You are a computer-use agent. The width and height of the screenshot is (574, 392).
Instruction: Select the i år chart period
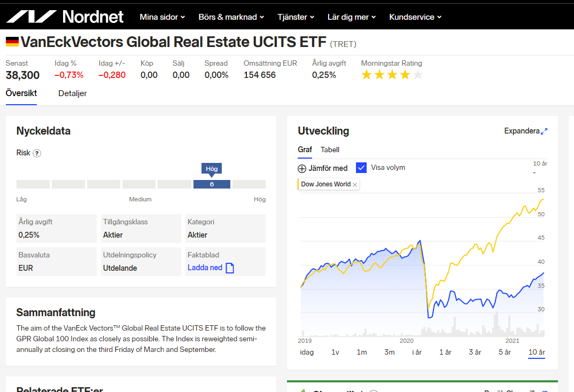[417, 352]
